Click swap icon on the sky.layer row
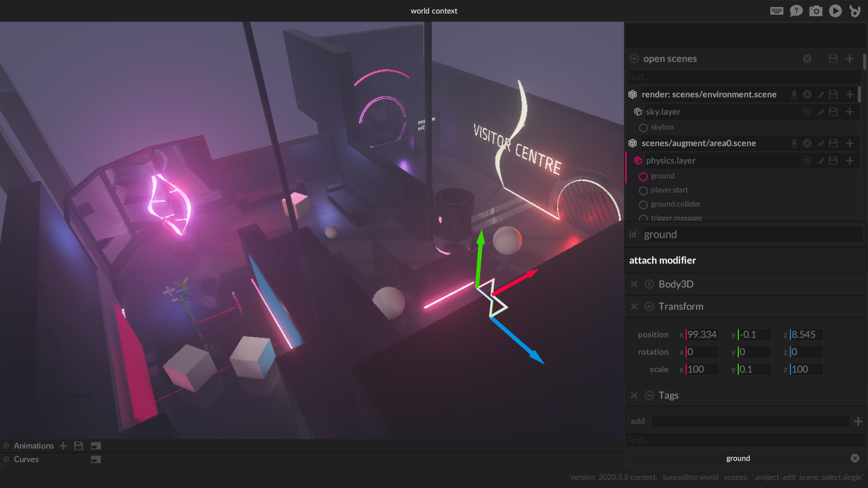Screen dimensions: 868x488 (807, 112)
